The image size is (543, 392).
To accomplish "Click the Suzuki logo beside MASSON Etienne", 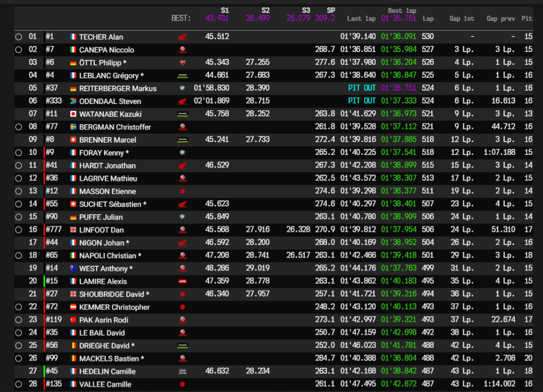I will click(182, 191).
